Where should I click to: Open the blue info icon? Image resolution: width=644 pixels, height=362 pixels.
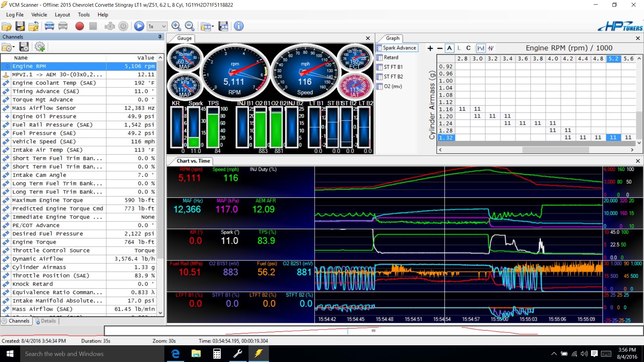point(238,26)
